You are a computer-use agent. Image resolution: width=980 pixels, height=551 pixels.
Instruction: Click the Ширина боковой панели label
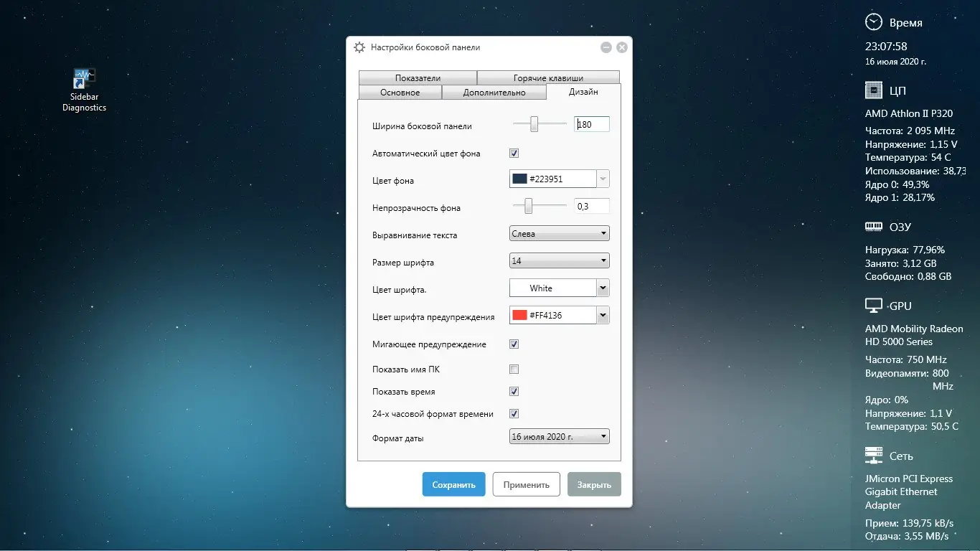point(422,126)
